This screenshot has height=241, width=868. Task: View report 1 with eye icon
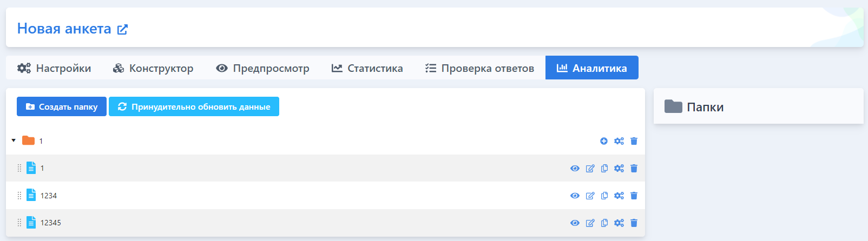point(575,169)
